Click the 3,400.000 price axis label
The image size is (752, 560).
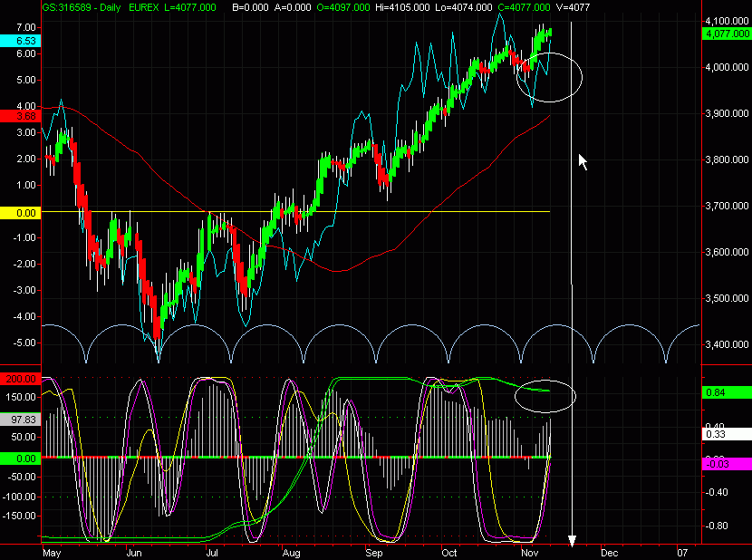click(x=727, y=344)
